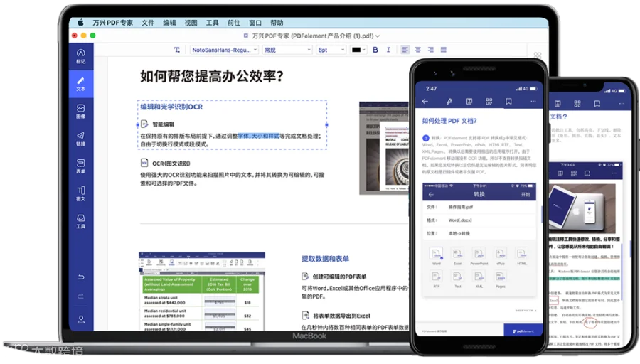Tap the blue pdfelement button on front phone
The height and width of the screenshot is (364, 640).
(523, 330)
